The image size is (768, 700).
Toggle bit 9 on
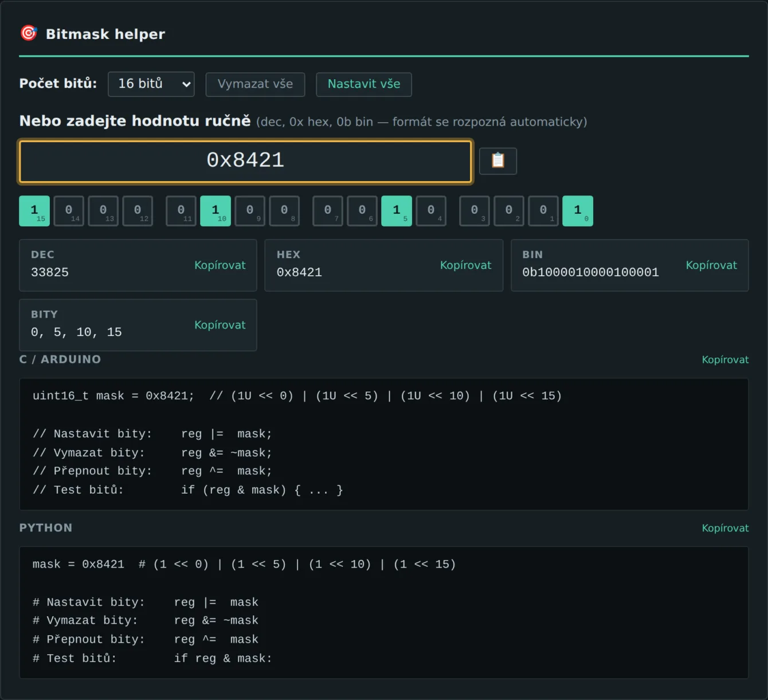point(250,211)
